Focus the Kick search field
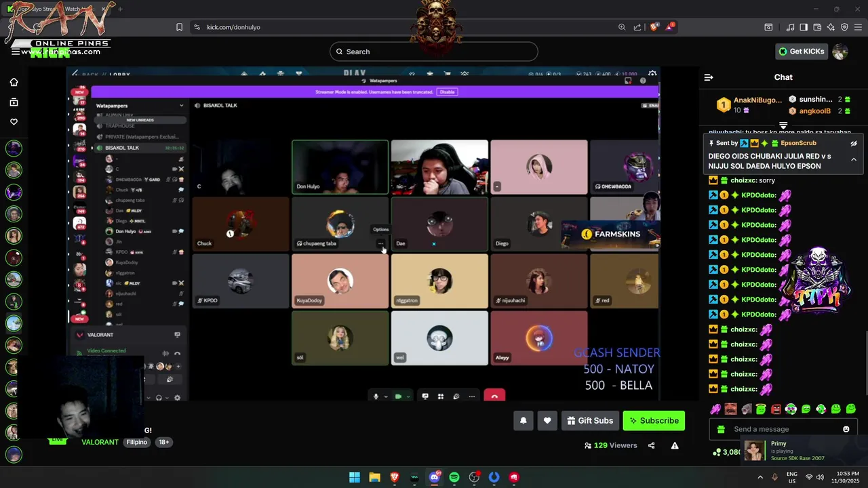The width and height of the screenshot is (868, 488). (434, 52)
